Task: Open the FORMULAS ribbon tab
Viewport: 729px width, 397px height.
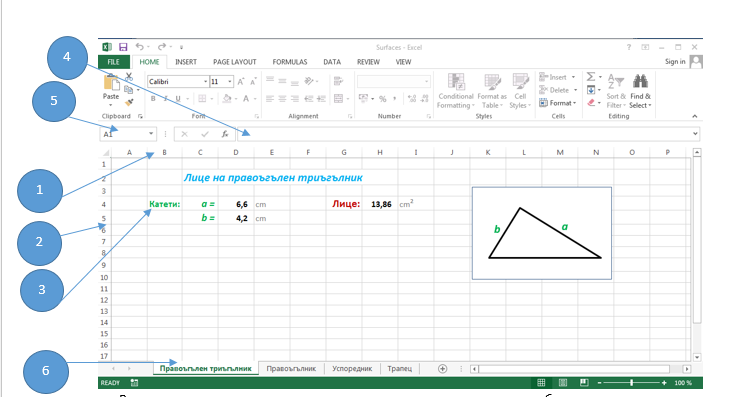Action: (x=290, y=62)
